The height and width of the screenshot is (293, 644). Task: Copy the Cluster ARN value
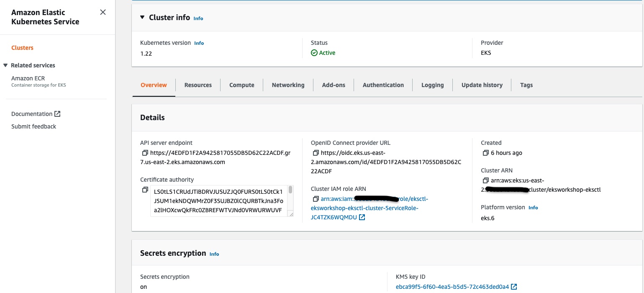tap(485, 180)
